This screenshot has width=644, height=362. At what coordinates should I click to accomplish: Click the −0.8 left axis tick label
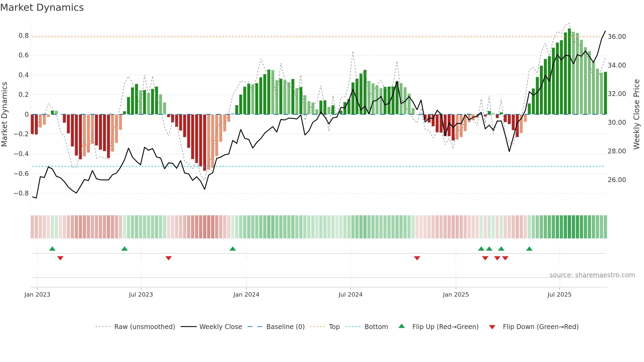tap(21, 193)
